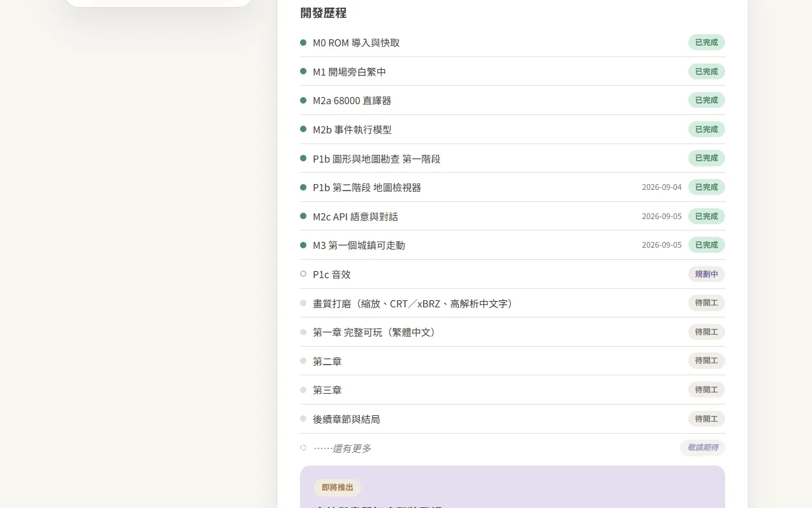
Task: Click the M0 ROM 導入與快取 entry
Action: pyautogui.click(x=357, y=43)
